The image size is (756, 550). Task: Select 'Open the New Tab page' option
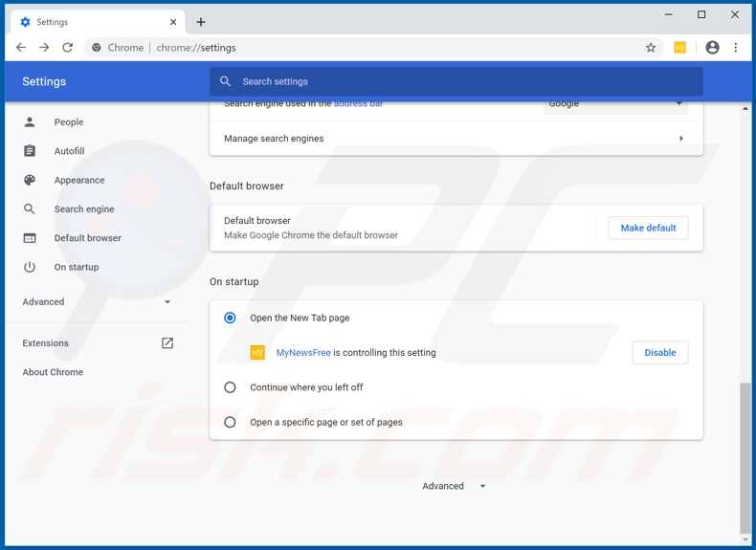pyautogui.click(x=230, y=318)
